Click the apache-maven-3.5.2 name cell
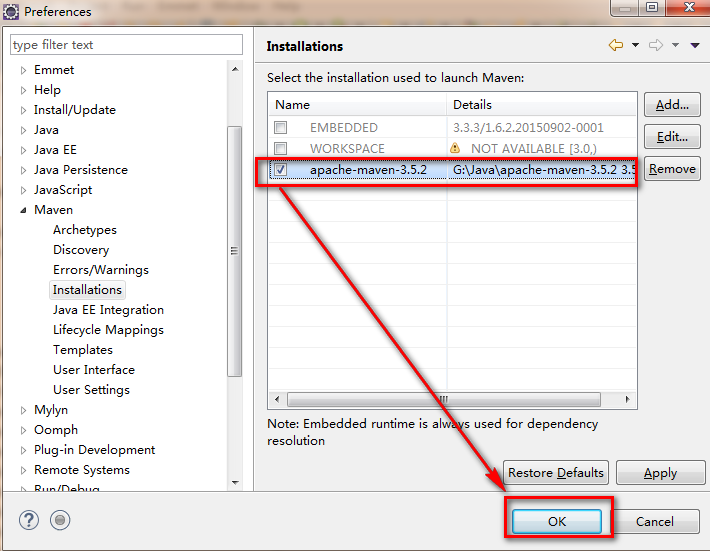The height and width of the screenshot is (551, 710). (368, 169)
